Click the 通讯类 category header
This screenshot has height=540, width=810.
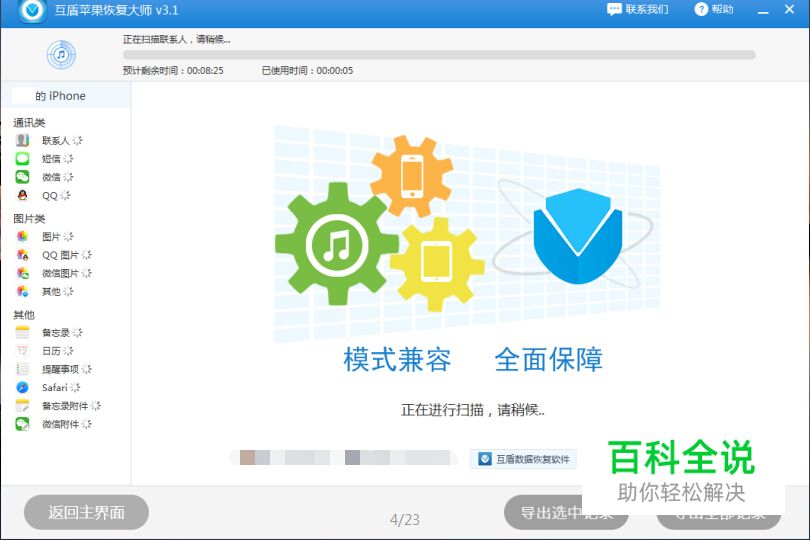coord(29,122)
